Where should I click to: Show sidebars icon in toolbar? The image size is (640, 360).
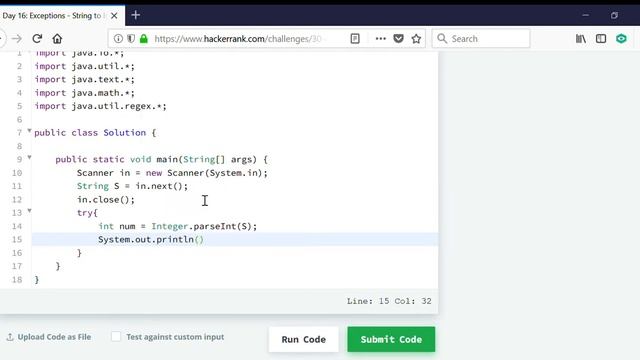(x=601, y=39)
